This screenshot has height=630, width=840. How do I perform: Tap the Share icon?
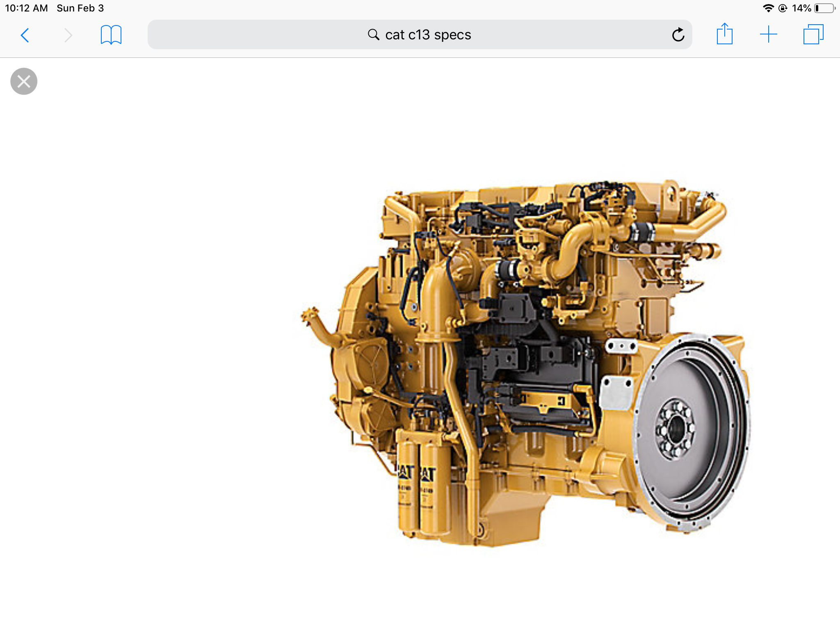(725, 35)
